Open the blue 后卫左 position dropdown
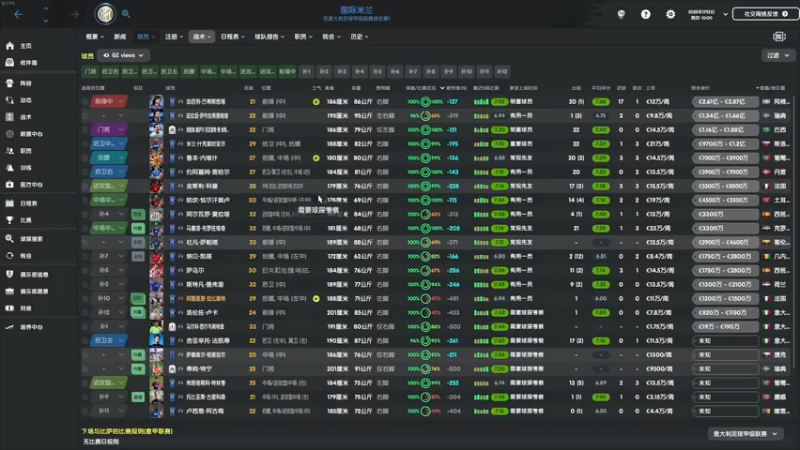Viewport: 800px width, 450px height. click(x=109, y=340)
